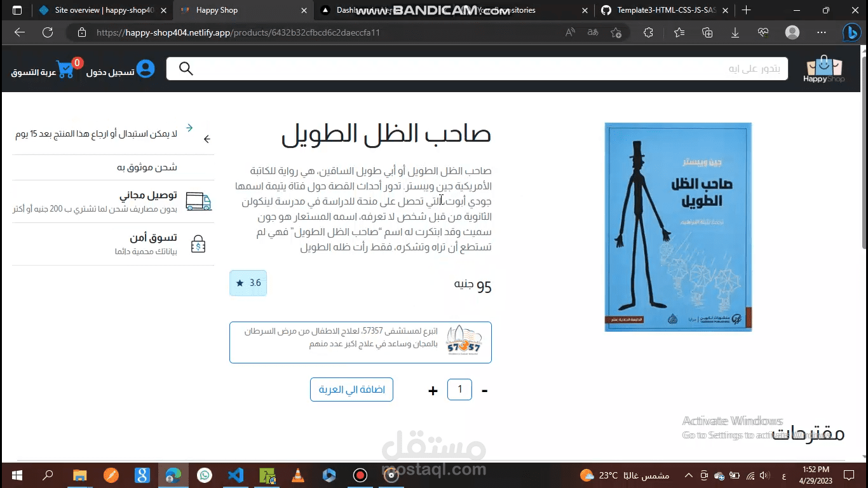
Task: Click the small right arrow above return policy
Action: click(x=189, y=128)
